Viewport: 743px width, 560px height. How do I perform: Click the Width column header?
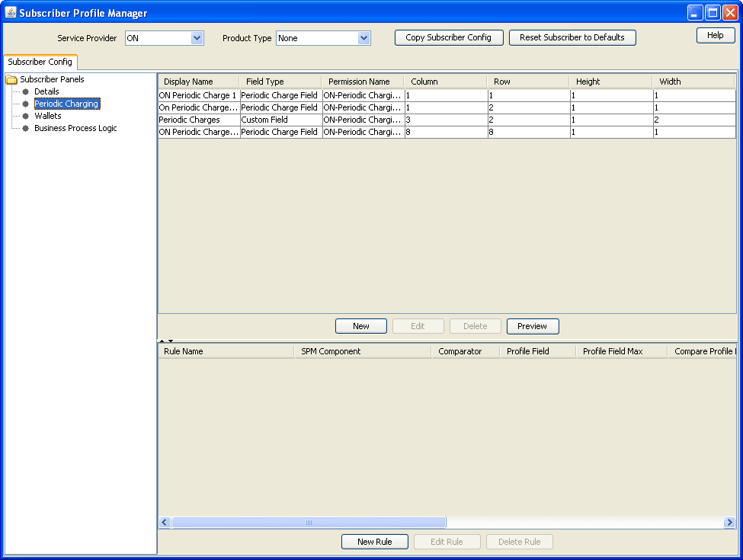[x=694, y=82]
